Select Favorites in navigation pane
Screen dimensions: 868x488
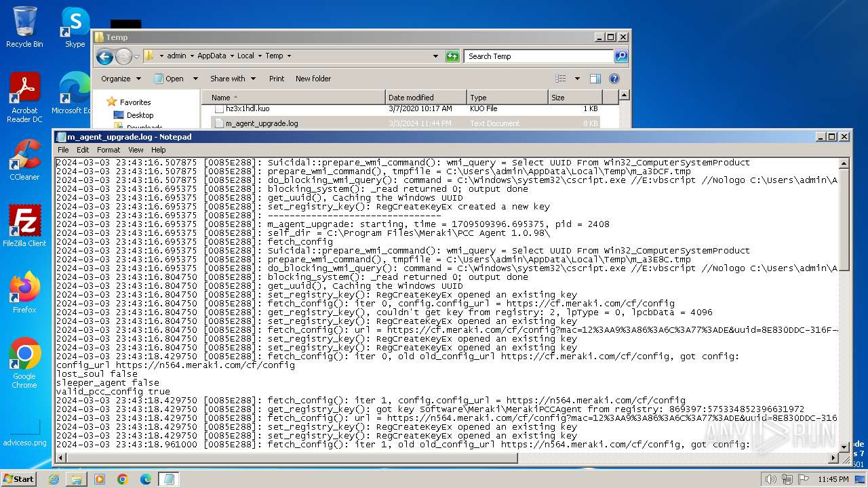click(135, 102)
